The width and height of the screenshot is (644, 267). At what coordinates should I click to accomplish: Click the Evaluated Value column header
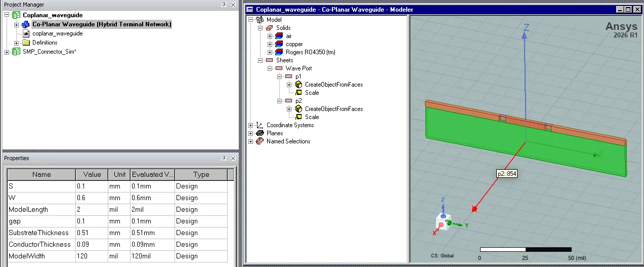click(x=152, y=174)
